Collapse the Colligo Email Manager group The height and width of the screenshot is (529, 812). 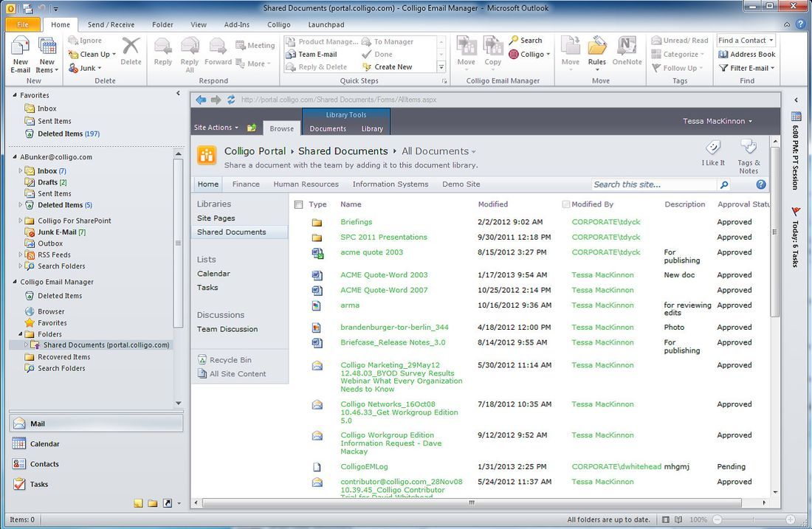point(15,282)
